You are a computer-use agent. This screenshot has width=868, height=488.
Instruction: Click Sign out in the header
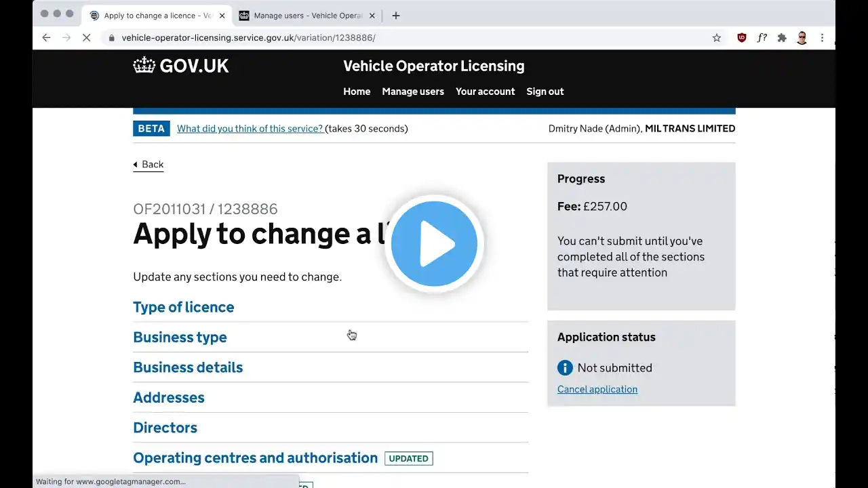[x=545, y=91]
